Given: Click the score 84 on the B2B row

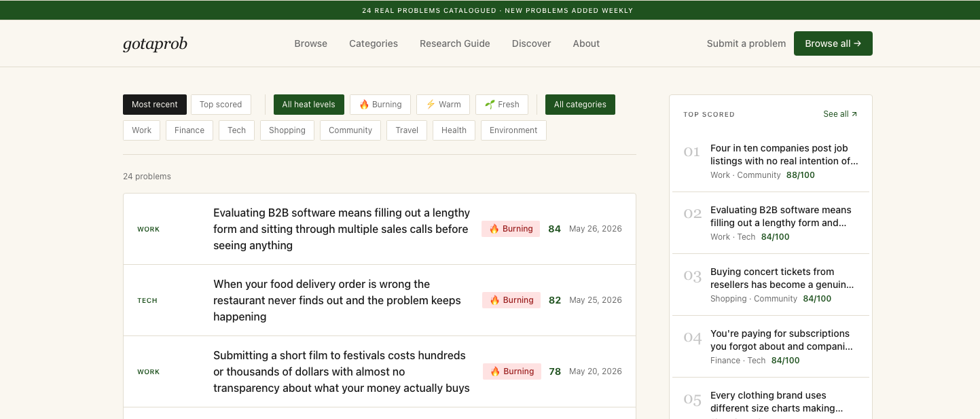Looking at the screenshot, I should [x=555, y=229].
